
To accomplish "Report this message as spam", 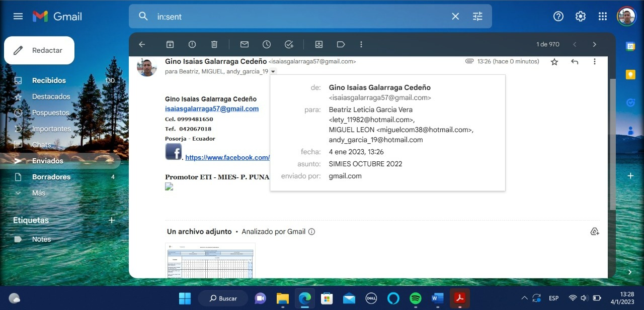I will [192, 44].
